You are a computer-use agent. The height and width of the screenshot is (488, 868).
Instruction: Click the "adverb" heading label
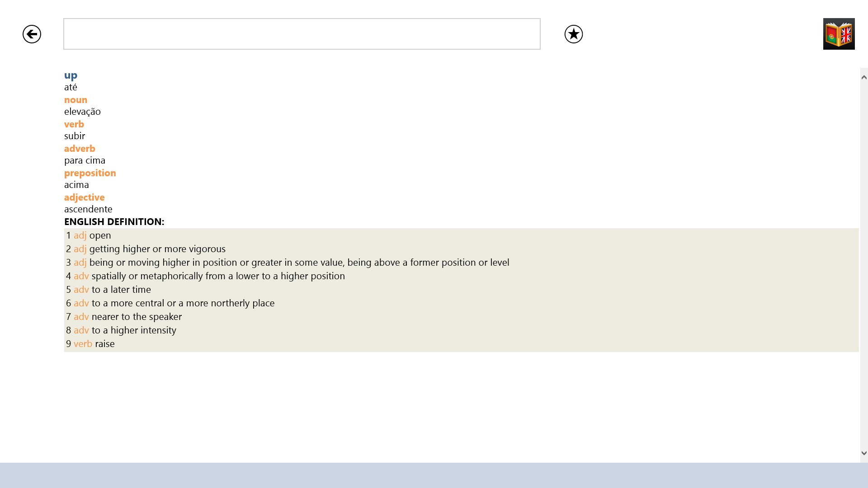pyautogui.click(x=80, y=149)
